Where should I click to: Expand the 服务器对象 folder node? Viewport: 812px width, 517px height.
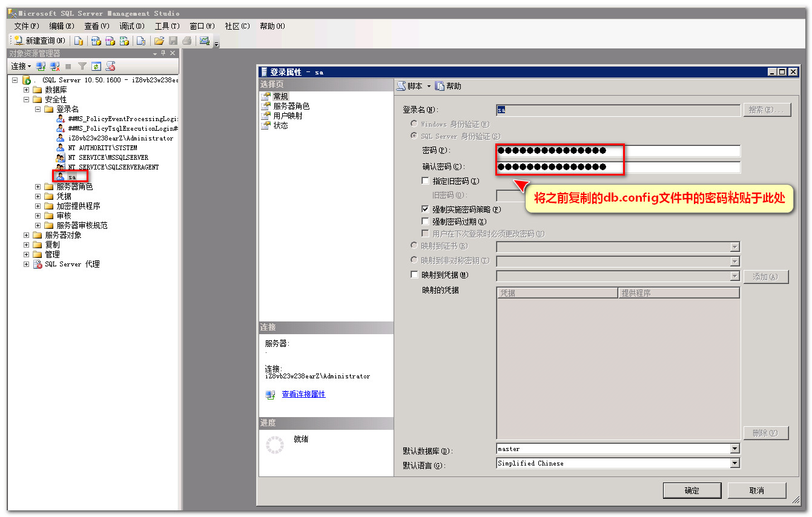click(x=26, y=235)
